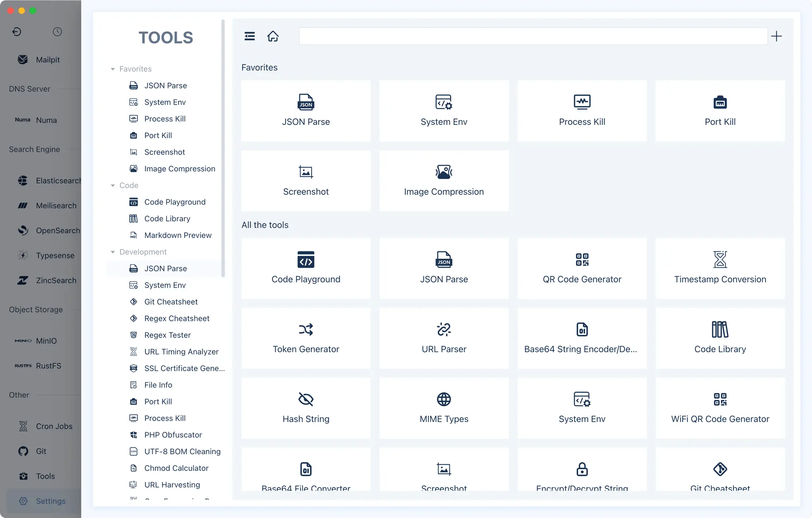Open WiFi QR Code Generator card
This screenshot has height=518, width=812.
(x=720, y=408)
